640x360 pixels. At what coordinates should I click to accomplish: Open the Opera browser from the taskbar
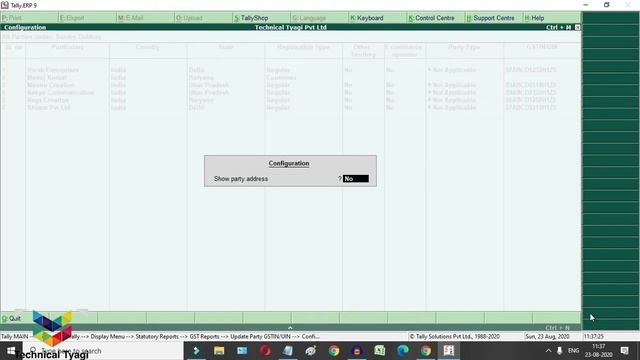pos(265,351)
